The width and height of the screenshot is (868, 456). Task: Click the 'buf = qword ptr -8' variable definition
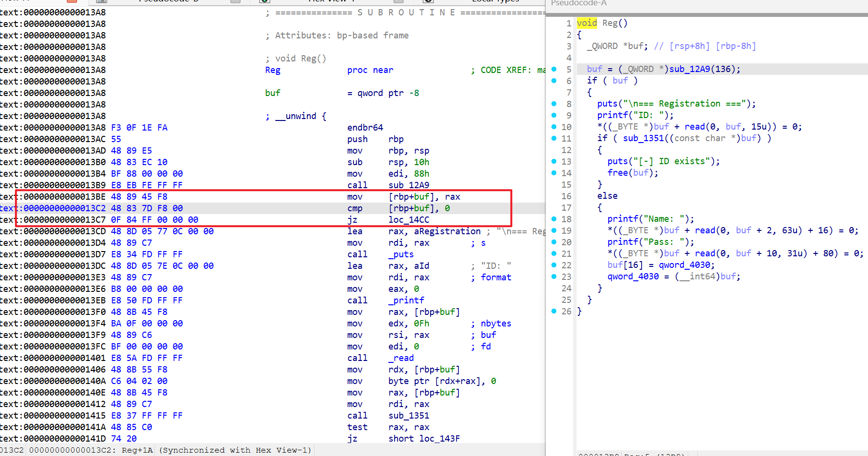342,93
